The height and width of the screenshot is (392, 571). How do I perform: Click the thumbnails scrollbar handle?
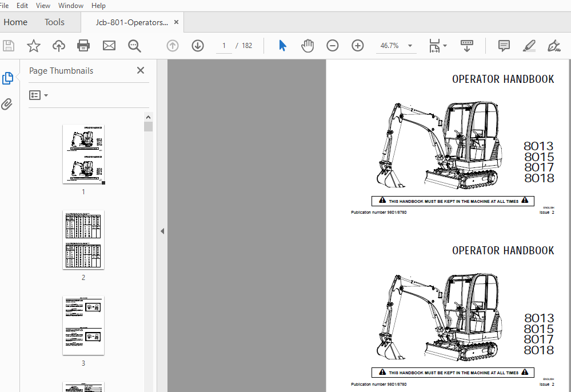(148, 126)
